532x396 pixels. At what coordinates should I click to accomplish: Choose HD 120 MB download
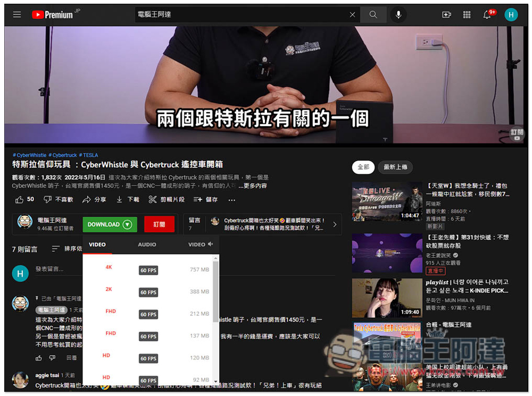click(148, 357)
